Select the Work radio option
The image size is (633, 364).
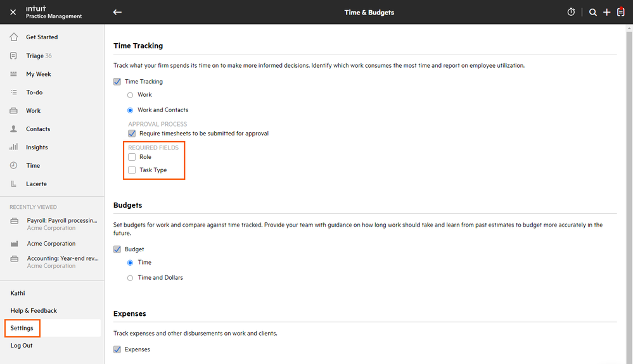(x=131, y=95)
